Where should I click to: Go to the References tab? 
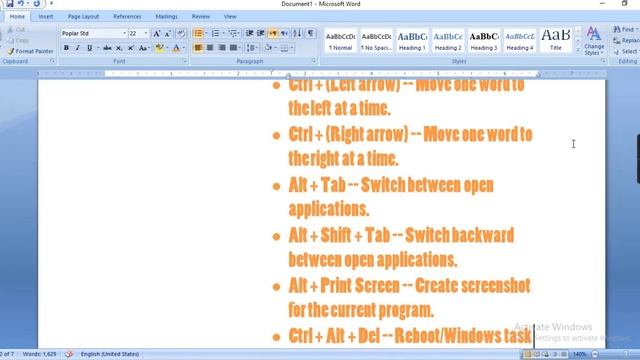127,16
